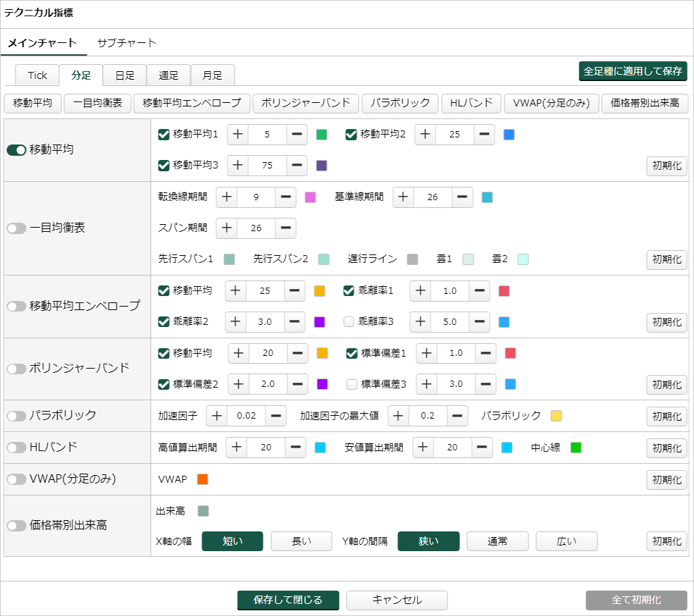This screenshot has width=694, height=616.
Task: Open blue color swatch for 移動平均2
Action: pyautogui.click(x=509, y=135)
